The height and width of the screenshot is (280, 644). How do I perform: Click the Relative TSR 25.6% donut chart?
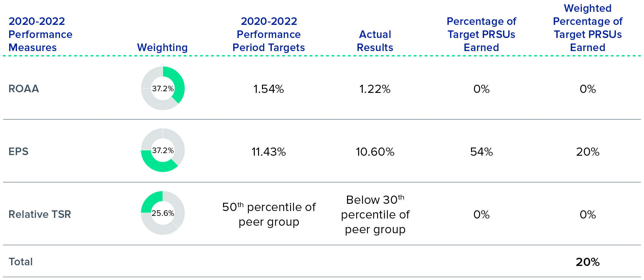click(163, 213)
